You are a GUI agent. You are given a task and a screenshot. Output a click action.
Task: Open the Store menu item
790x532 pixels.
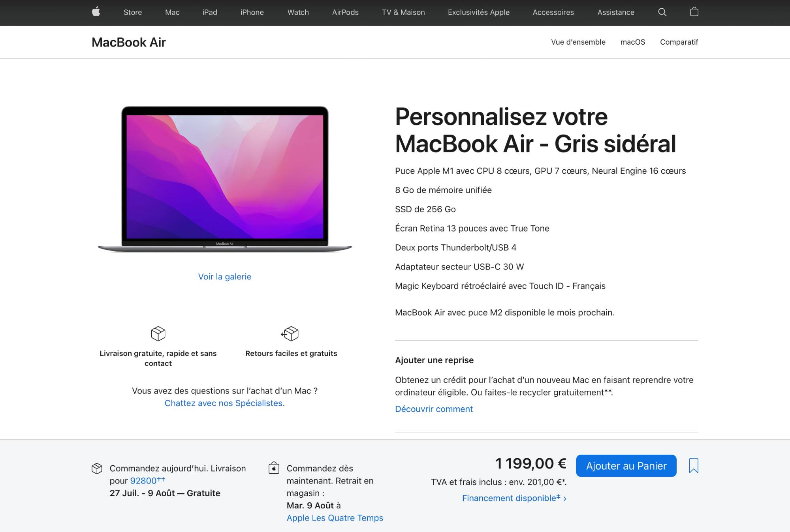132,12
